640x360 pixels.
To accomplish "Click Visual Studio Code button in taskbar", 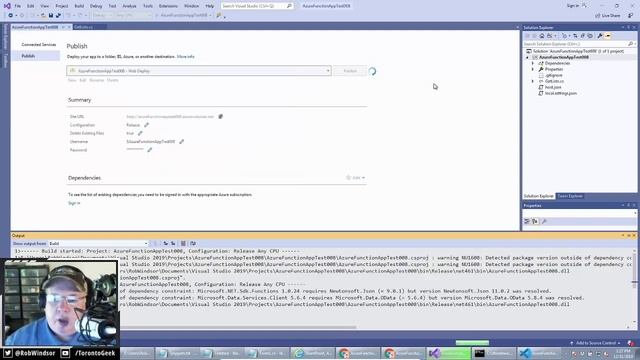I will tap(538, 353).
